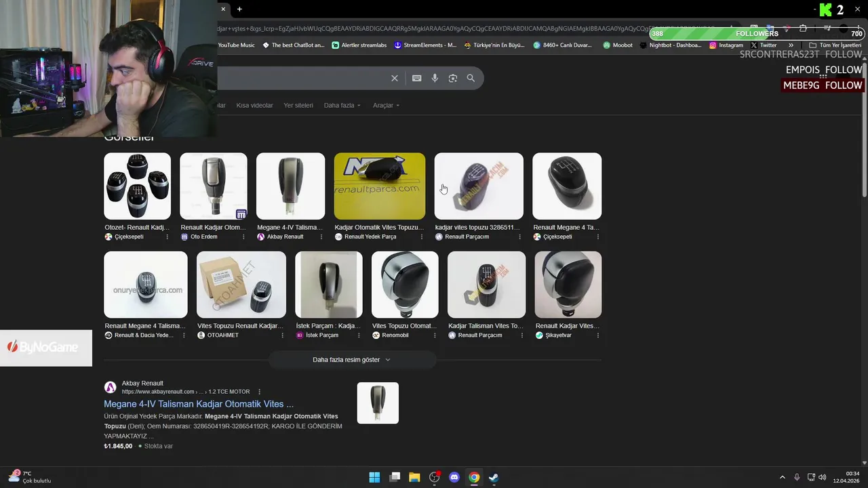868x488 pixels.
Task: Expand Daha fazla resim göster
Action: tap(352, 360)
